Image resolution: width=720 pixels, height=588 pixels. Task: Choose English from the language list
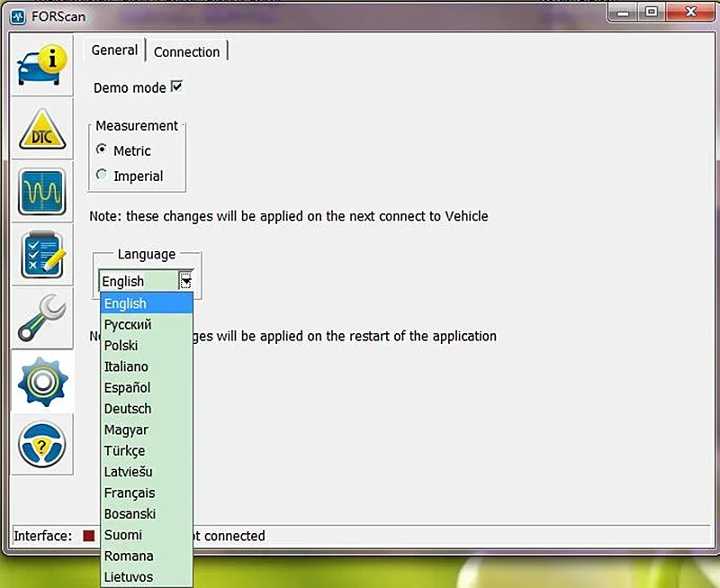point(147,303)
